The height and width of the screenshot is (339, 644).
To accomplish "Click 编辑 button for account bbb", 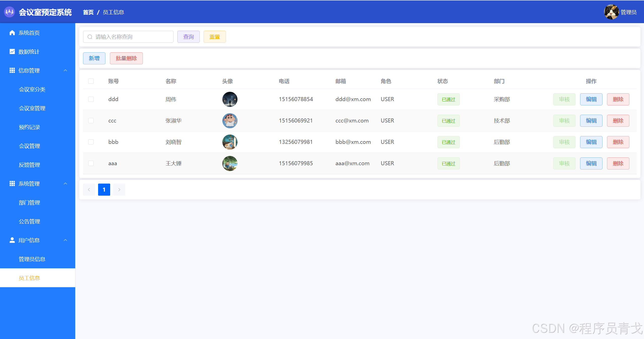I will tap(591, 142).
